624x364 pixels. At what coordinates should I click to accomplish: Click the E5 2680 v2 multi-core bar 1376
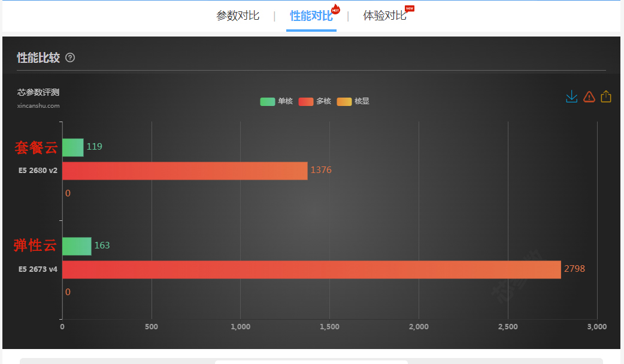[184, 171]
